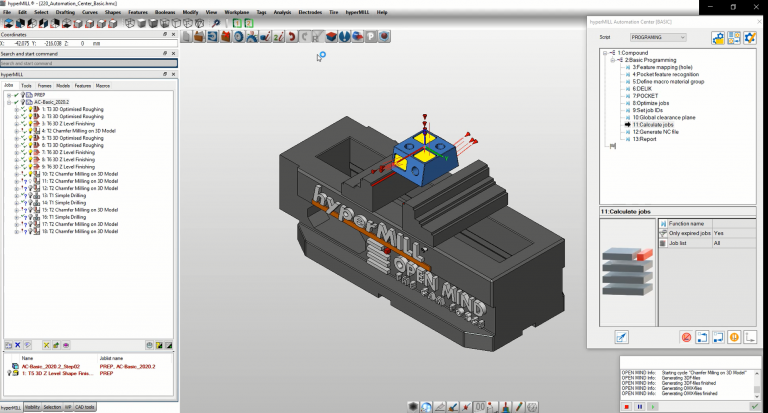Switch to the Macros tab
The width and height of the screenshot is (768, 413).
103,86
